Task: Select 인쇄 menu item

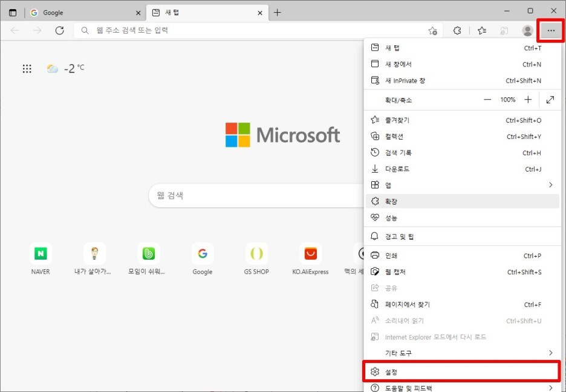Action: click(x=463, y=255)
